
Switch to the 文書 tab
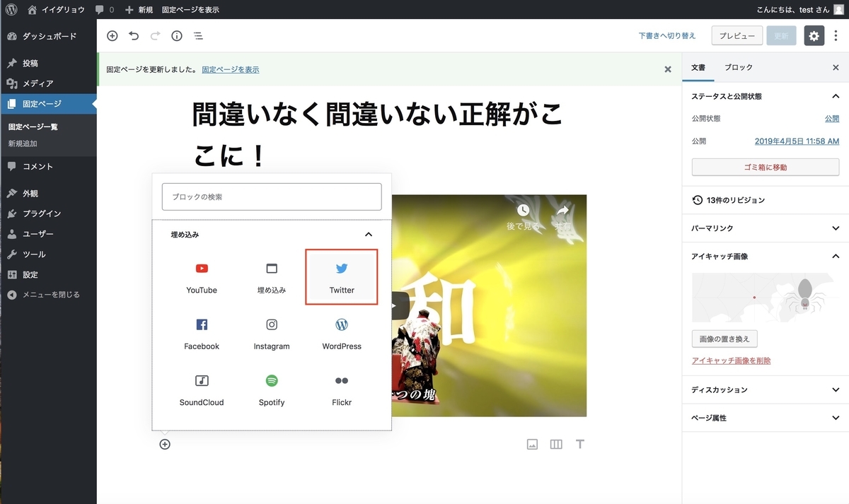(x=698, y=68)
